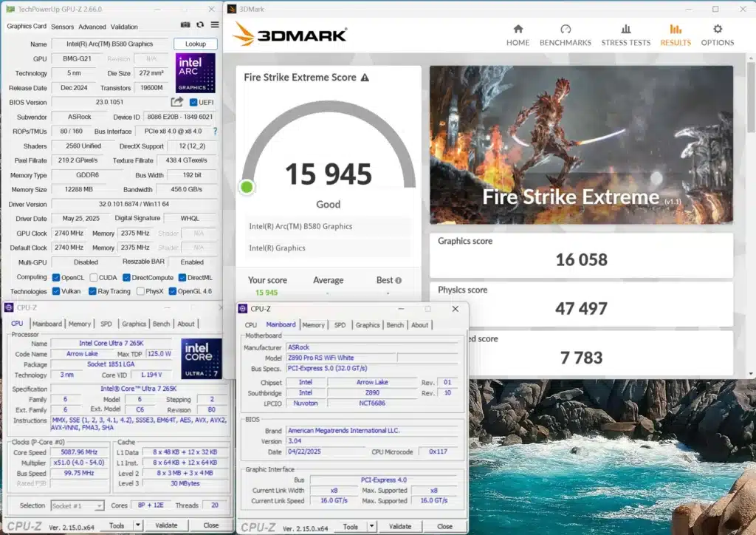Click the GPU-Z title bar app icon
The width and height of the screenshot is (756, 535).
tap(10, 9)
